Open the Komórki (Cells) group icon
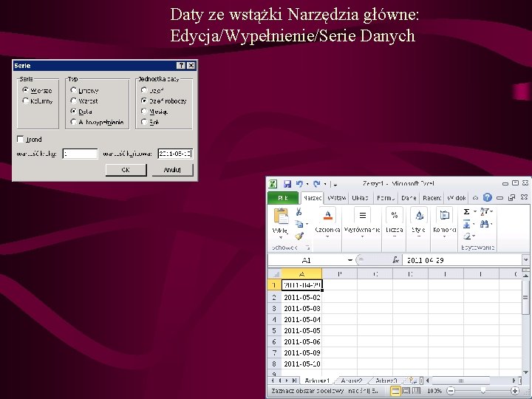Viewport: 532px width, 399px height. point(445,215)
